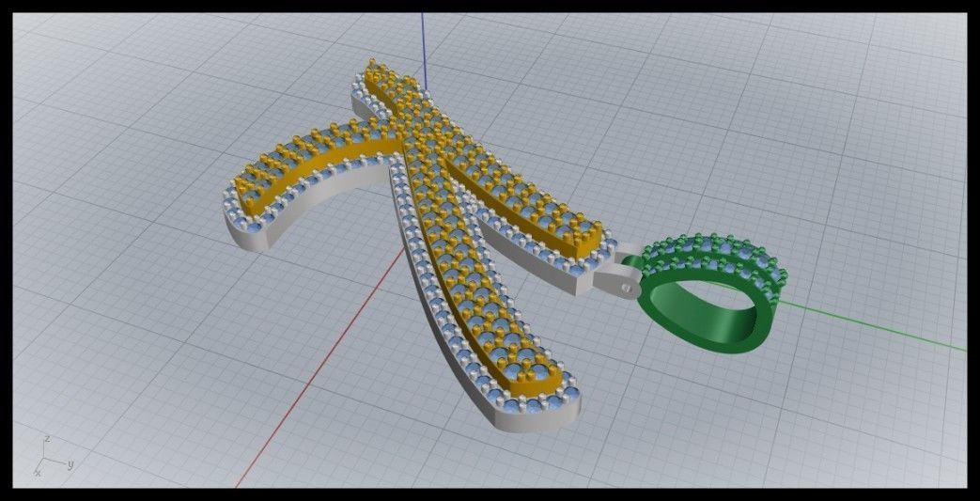The height and width of the screenshot is (501, 980).
Task: Select the green bail ring object
Action: click(712, 294)
